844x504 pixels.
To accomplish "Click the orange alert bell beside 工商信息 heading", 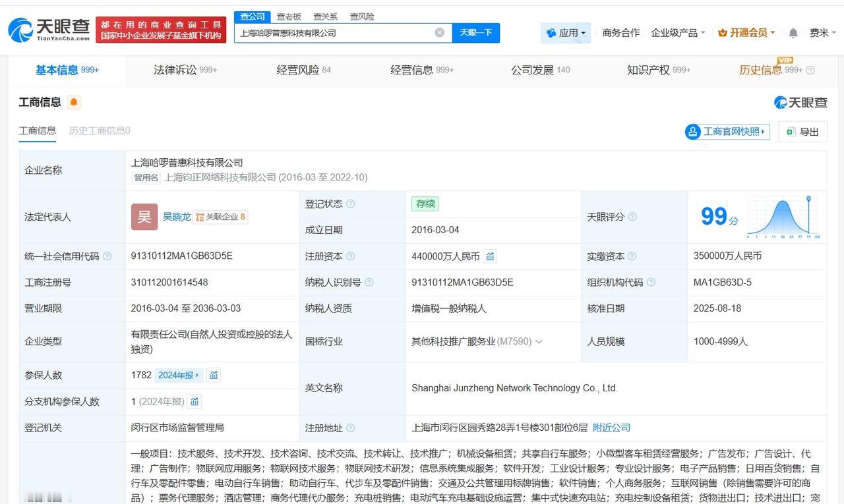I will [74, 101].
